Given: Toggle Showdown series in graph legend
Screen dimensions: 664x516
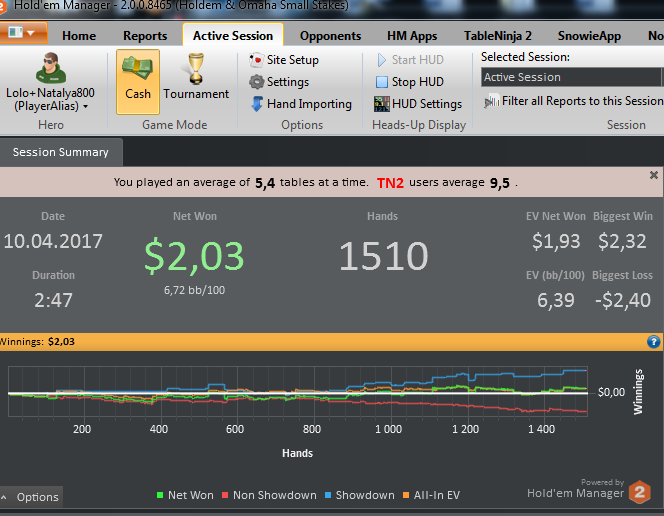Looking at the screenshot, I should (x=360, y=495).
